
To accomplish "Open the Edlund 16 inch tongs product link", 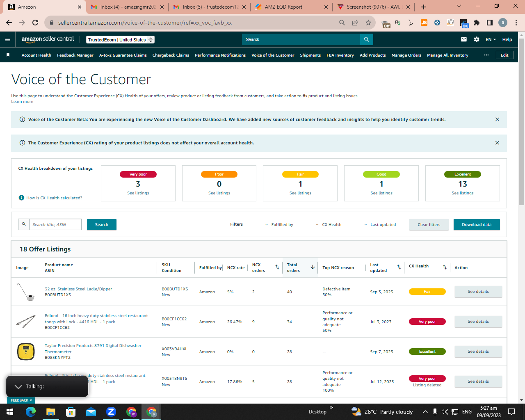I will click(96, 319).
